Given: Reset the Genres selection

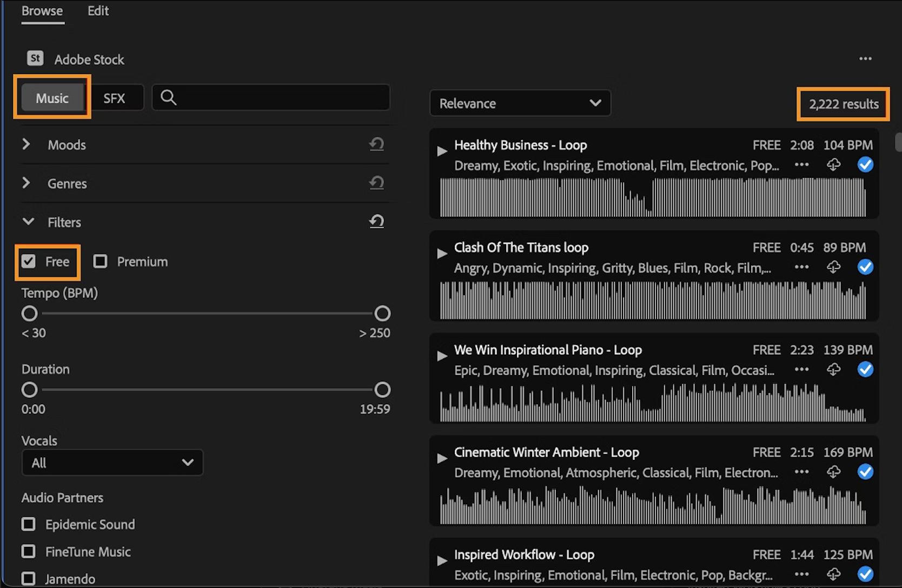Looking at the screenshot, I should pos(376,183).
